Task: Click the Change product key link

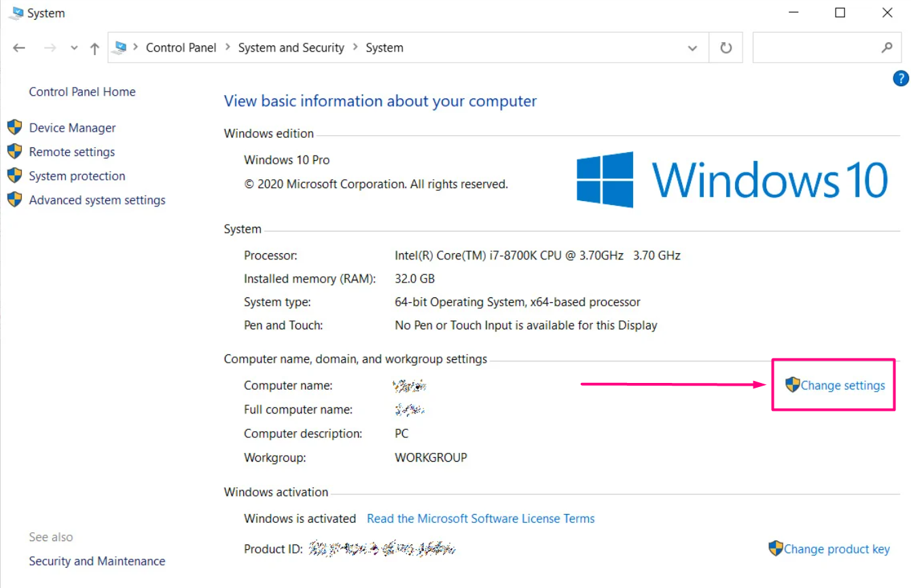Action: [x=836, y=549]
